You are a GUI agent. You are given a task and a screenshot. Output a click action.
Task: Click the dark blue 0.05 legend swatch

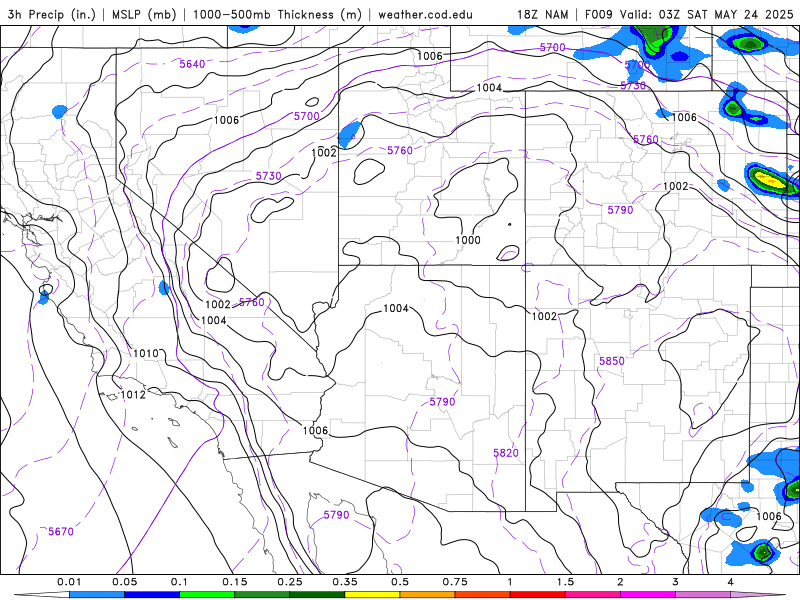(152, 595)
